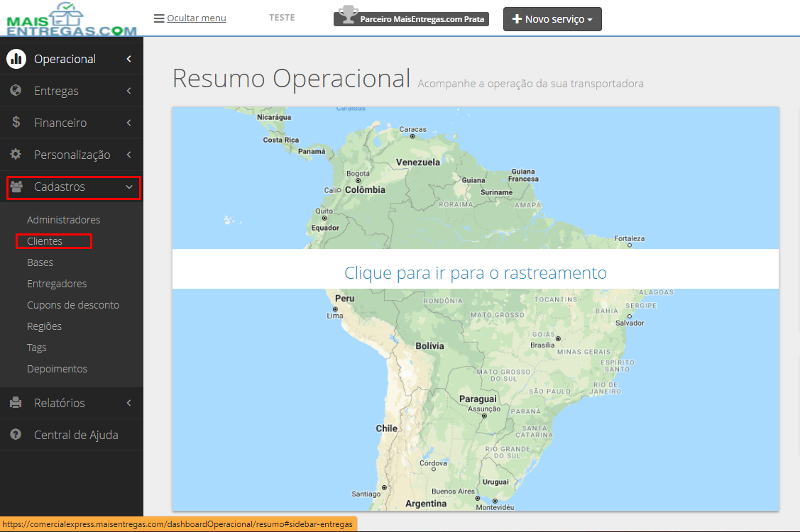This screenshot has height=532, width=800.
Task: Select Depoimentos submenu item
Action: [x=57, y=369]
